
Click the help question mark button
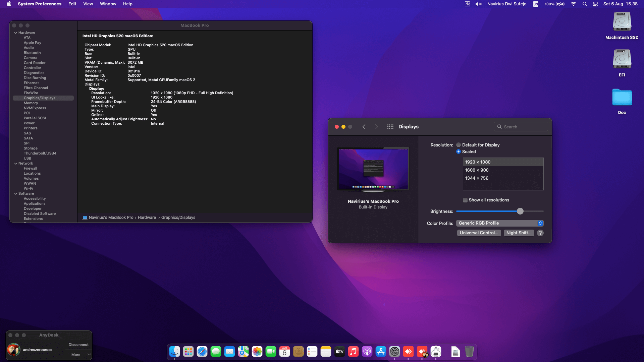pos(540,233)
